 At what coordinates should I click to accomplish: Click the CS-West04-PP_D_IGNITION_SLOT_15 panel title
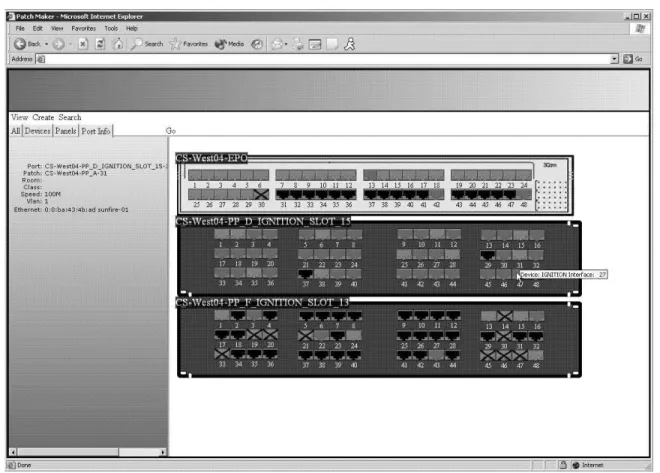pyautogui.click(x=263, y=221)
